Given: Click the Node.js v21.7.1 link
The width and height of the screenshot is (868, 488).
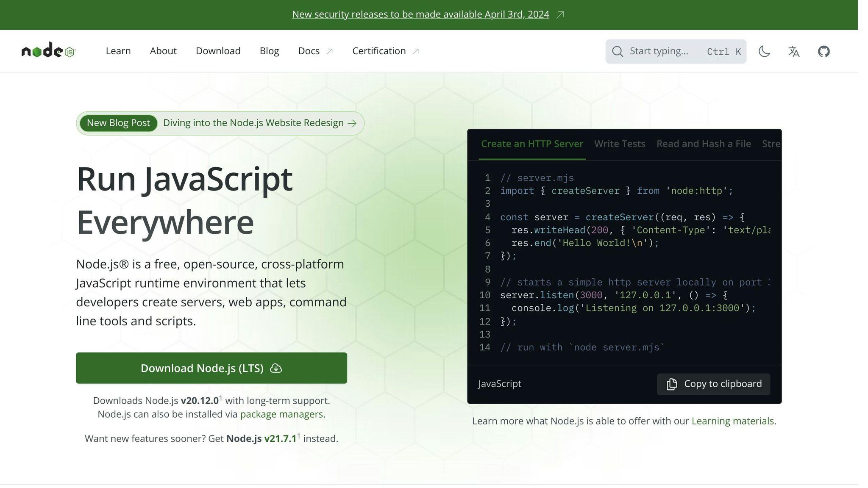Looking at the screenshot, I should 261,438.
